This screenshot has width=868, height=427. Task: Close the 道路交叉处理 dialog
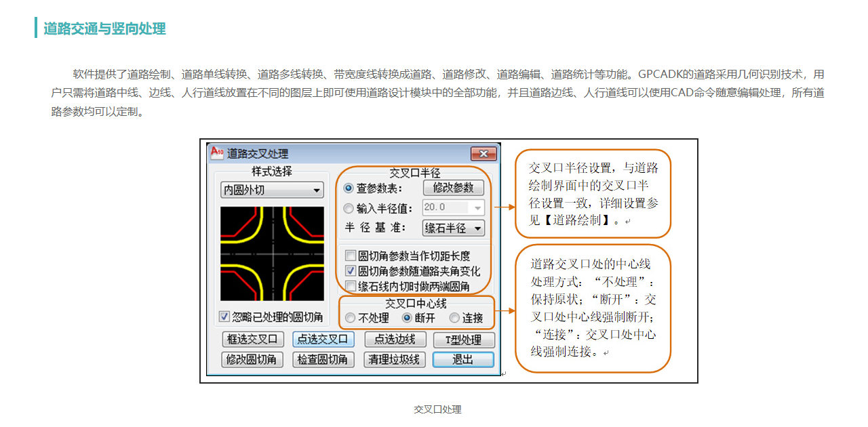tap(484, 154)
